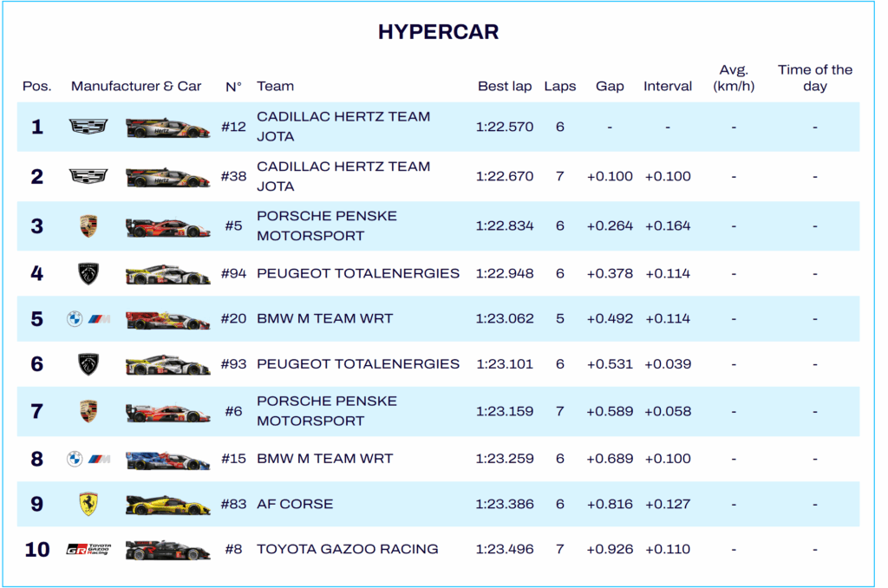Click PORSCHE PENSKE MOTORSPORT in row 7

coord(327,411)
